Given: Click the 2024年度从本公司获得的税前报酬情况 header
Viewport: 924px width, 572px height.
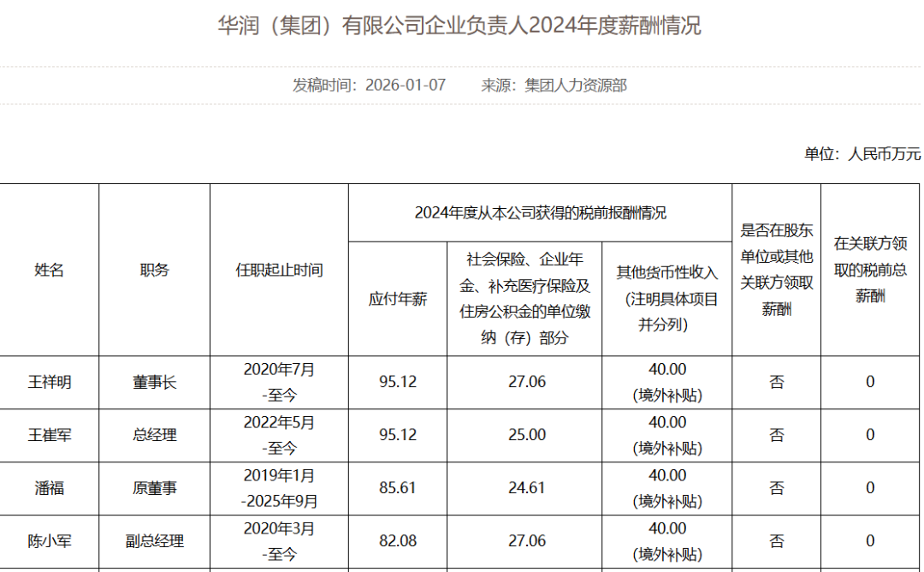Looking at the screenshot, I should [540, 213].
